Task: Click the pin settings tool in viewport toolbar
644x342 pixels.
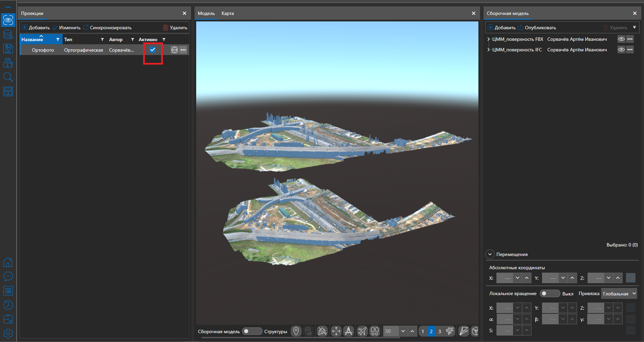Action: 308,331
